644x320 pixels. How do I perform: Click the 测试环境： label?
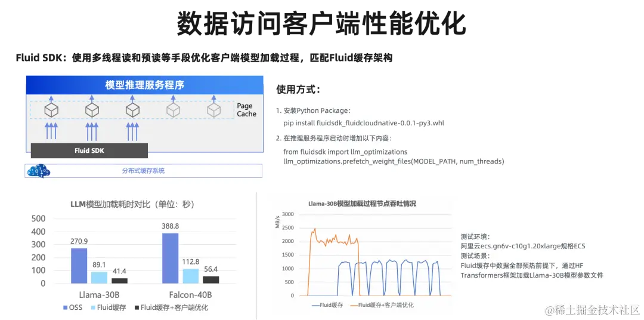pos(476,236)
